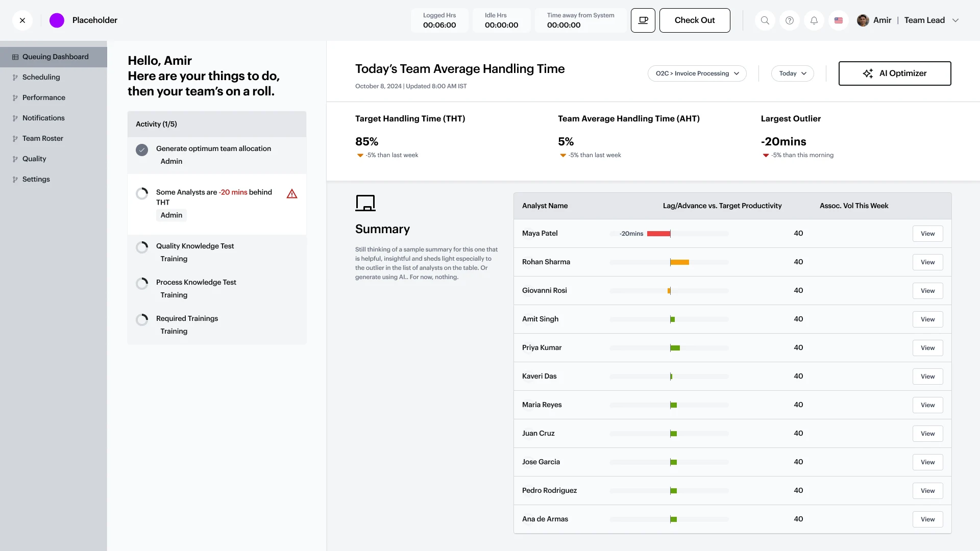Image resolution: width=980 pixels, height=551 pixels.
Task: Click Logged Hrs 00:06:00 counter
Action: [439, 20]
